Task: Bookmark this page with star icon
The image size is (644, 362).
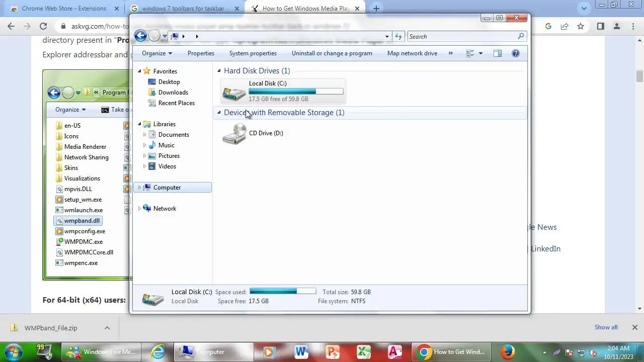Action: pyautogui.click(x=581, y=26)
